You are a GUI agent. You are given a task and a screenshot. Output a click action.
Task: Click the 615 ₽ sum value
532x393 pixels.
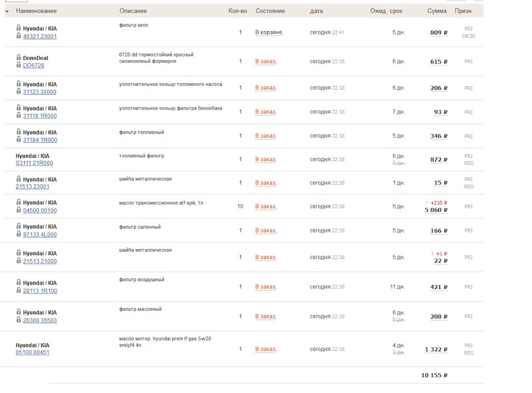point(439,61)
